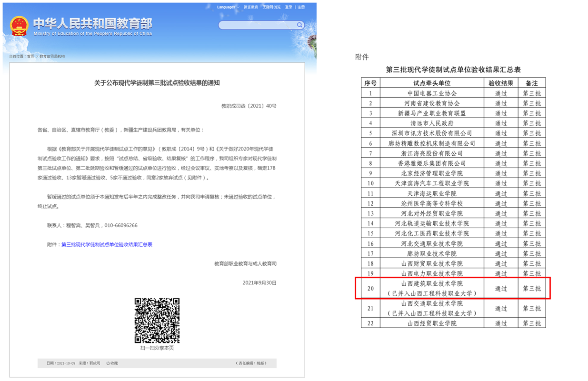Click the search magnifier icon
Image resolution: width=588 pixels, height=381 pixels.
(x=299, y=25)
